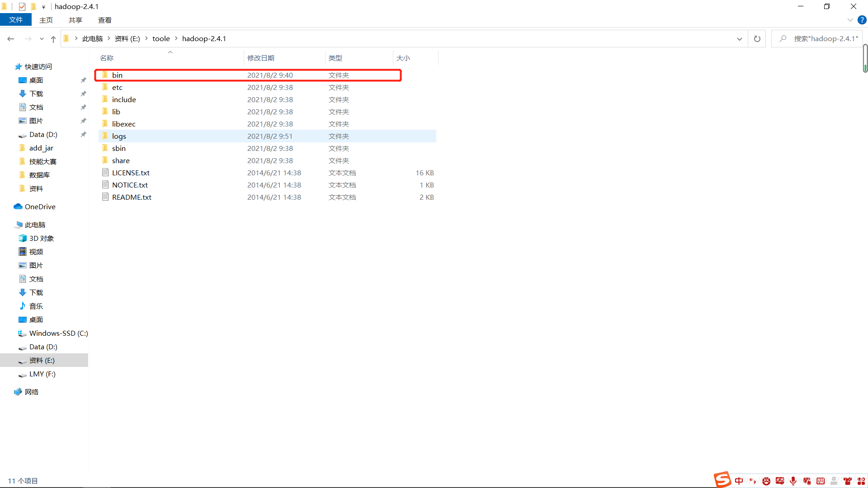Open pinned 图片 under quick access
868x488 pixels.
pos(36,121)
